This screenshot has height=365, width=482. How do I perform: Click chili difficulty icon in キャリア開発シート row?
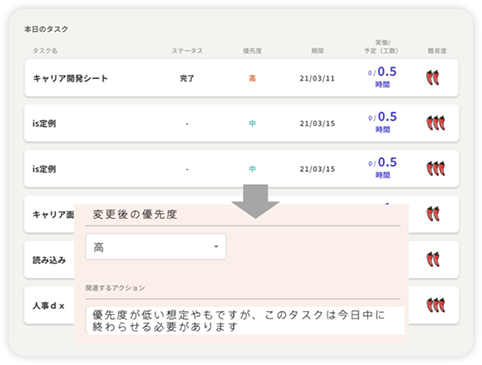click(x=433, y=78)
